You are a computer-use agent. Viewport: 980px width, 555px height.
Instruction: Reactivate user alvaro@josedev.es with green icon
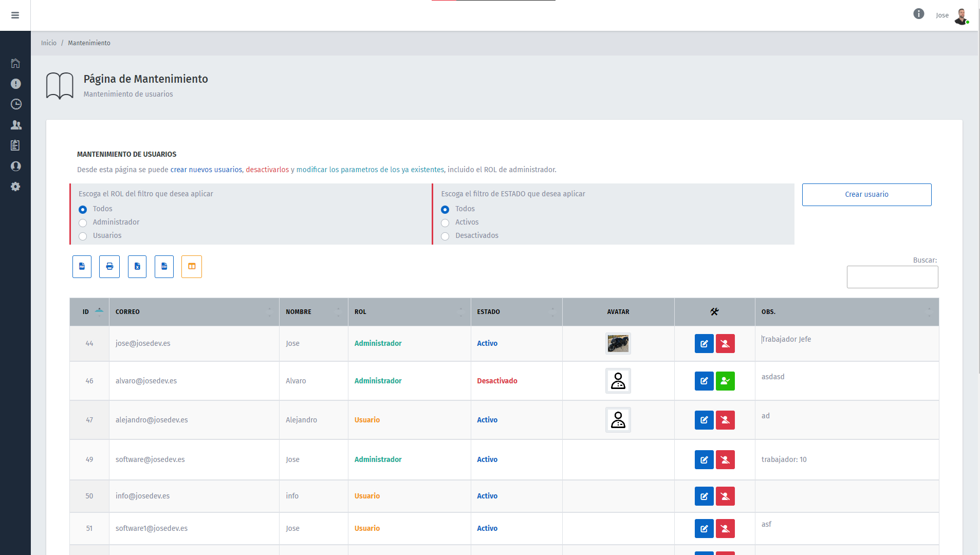[725, 381]
